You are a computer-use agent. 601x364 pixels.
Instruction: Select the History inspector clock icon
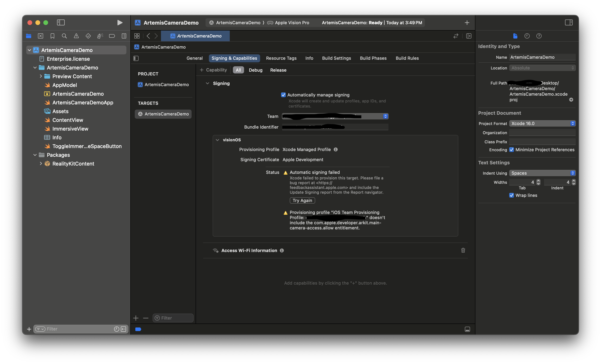(527, 36)
